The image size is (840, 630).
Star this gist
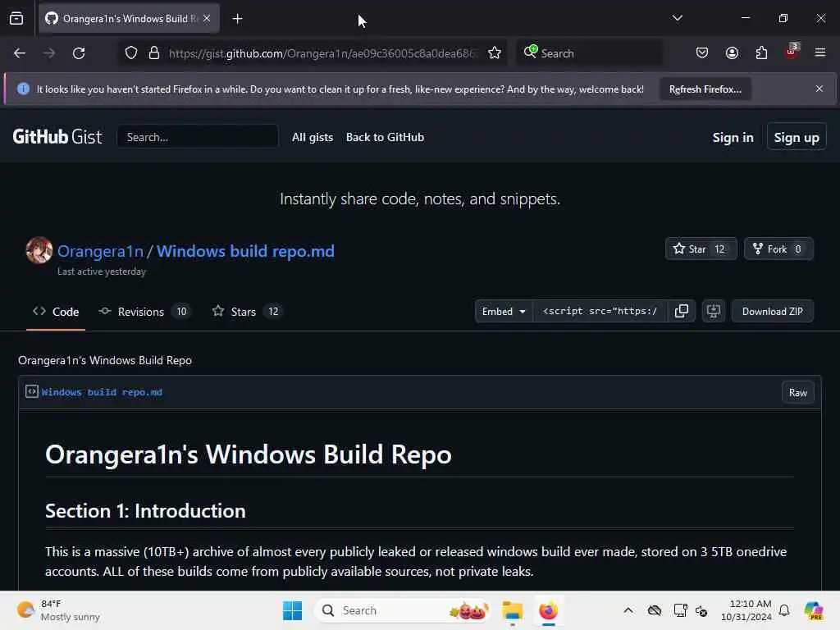point(701,249)
